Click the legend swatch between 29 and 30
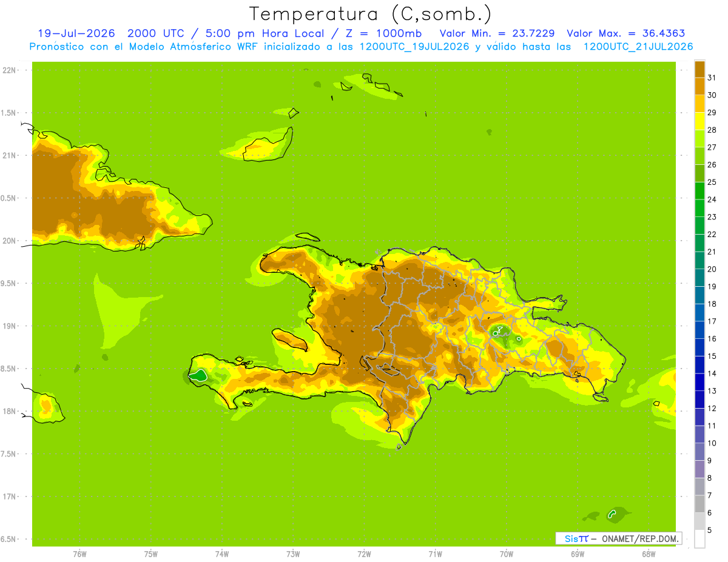728x562 pixels. pyautogui.click(x=699, y=104)
